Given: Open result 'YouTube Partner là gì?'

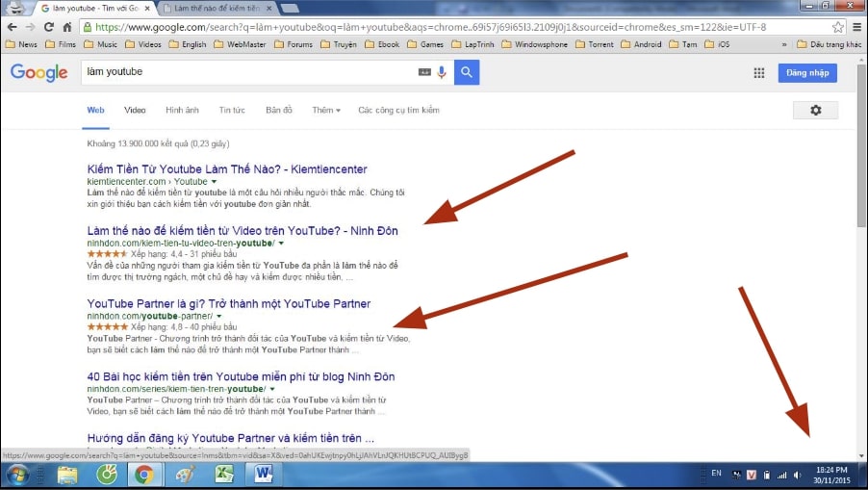Looking at the screenshot, I should [229, 304].
